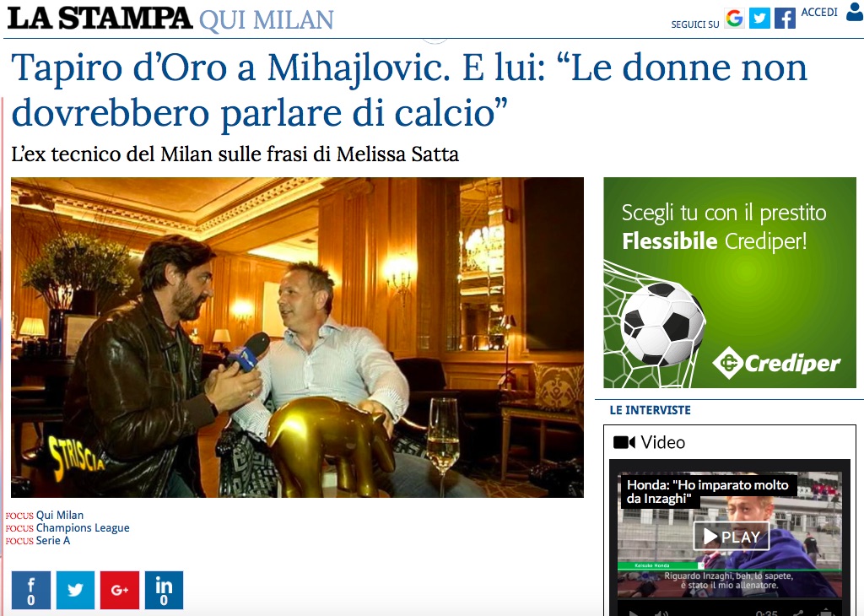Click the article headline about Mihajlovic
864x616 pixels.
409,89
